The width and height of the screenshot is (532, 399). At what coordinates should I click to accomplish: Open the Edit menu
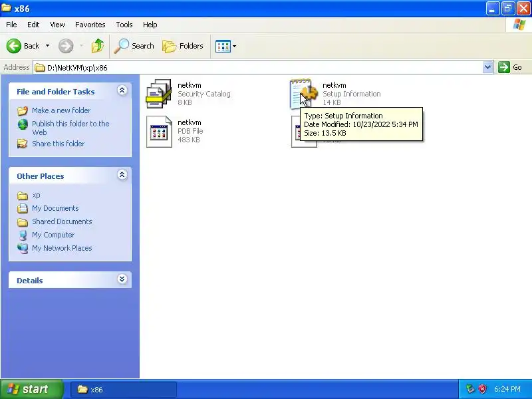(33, 25)
